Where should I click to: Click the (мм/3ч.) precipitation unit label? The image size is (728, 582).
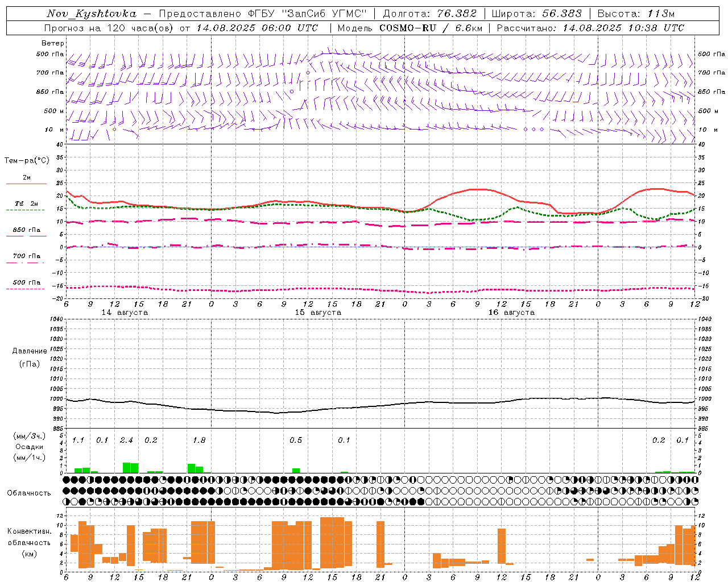pos(30,436)
